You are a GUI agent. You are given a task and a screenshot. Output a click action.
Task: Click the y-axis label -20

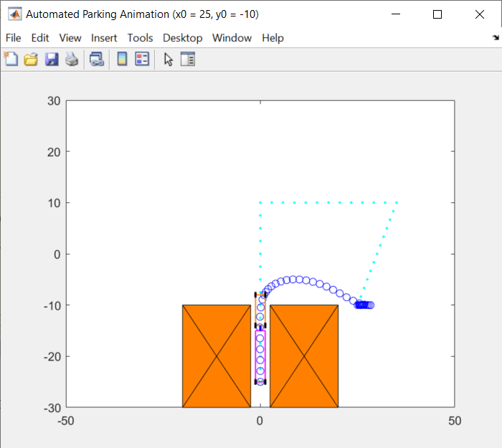click(52, 356)
